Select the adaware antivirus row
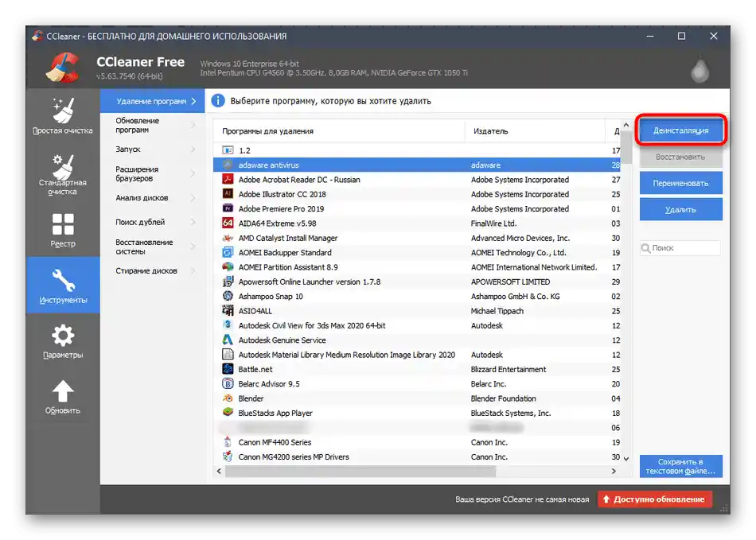Screen dimensions: 756x540 coord(416,165)
